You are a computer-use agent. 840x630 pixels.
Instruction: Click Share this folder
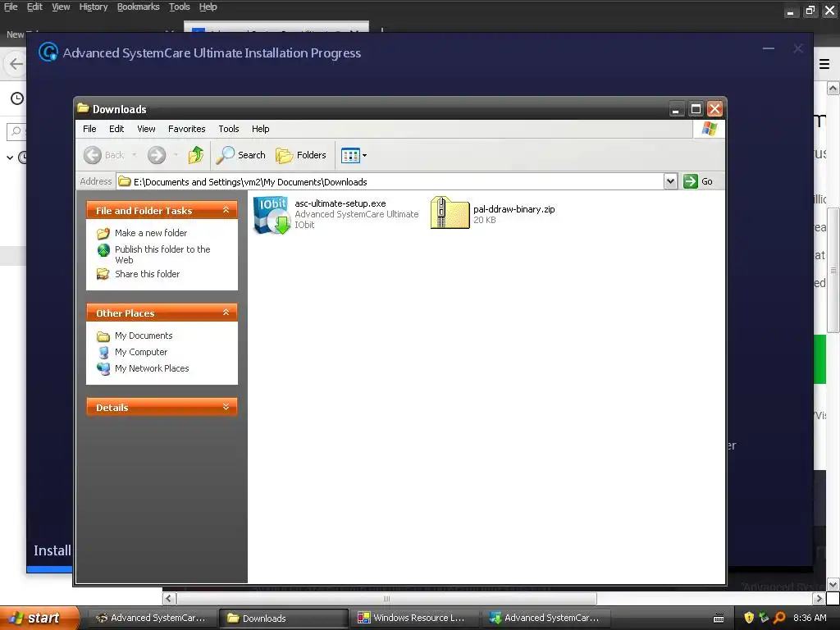coord(148,274)
